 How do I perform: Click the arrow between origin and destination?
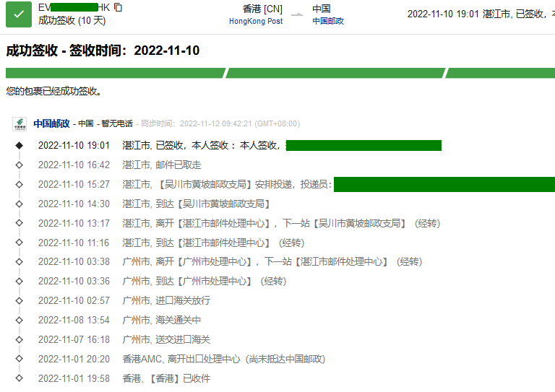[x=298, y=14]
